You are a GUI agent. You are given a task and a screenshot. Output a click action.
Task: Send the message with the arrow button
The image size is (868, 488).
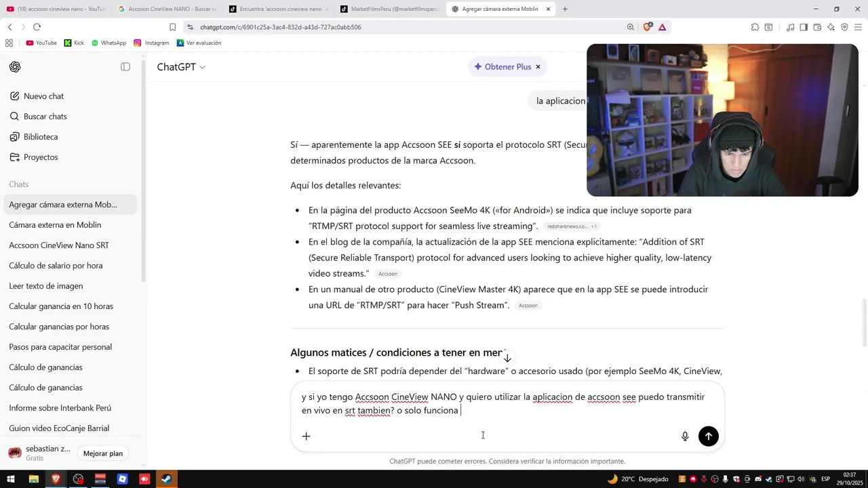click(x=709, y=436)
